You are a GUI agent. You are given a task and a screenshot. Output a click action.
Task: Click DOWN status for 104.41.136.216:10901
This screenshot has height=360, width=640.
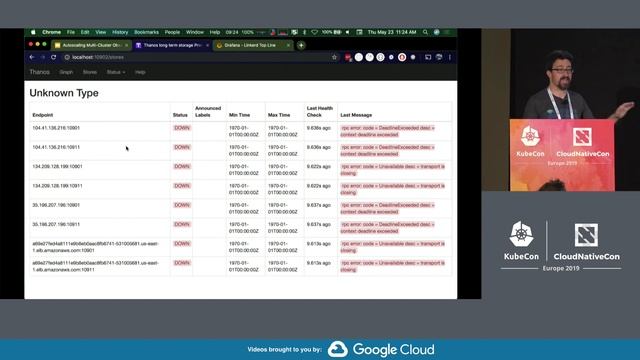[x=182, y=128]
